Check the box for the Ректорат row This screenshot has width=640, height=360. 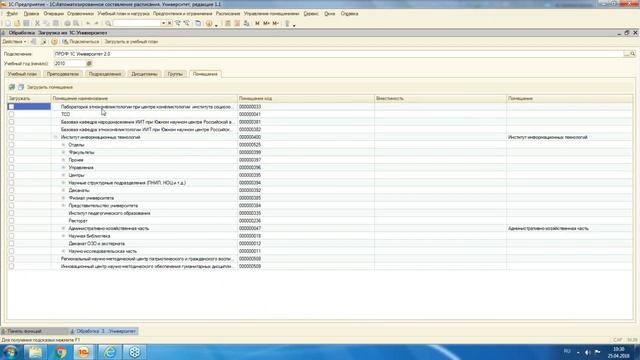pos(11,221)
